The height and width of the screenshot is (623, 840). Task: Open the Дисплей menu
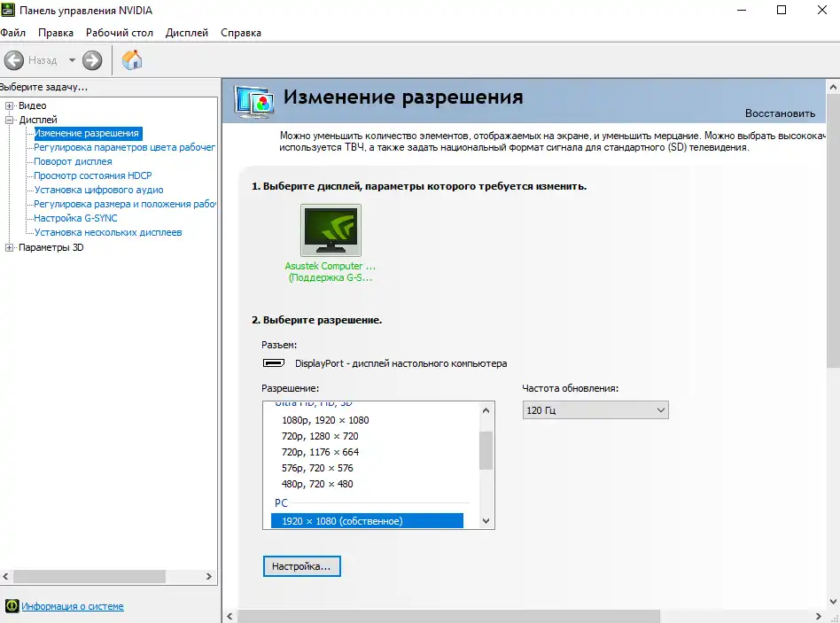pyautogui.click(x=186, y=33)
